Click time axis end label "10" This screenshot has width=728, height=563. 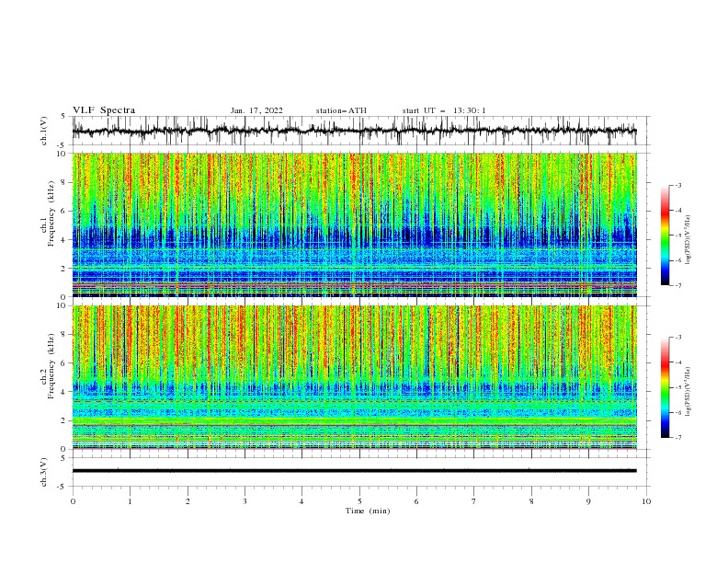pos(646,501)
